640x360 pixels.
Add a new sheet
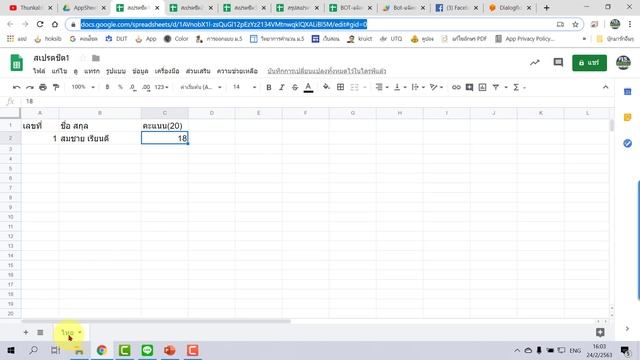coord(26,332)
